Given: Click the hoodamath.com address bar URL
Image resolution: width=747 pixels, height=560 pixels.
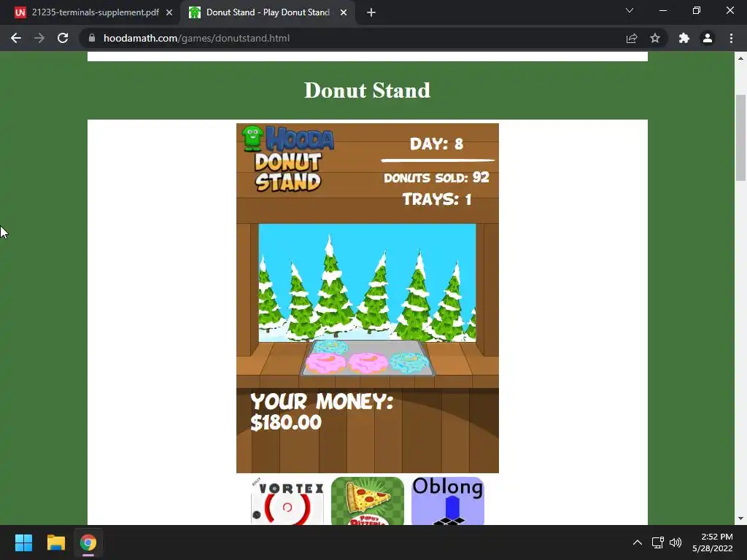Looking at the screenshot, I should click(x=196, y=38).
